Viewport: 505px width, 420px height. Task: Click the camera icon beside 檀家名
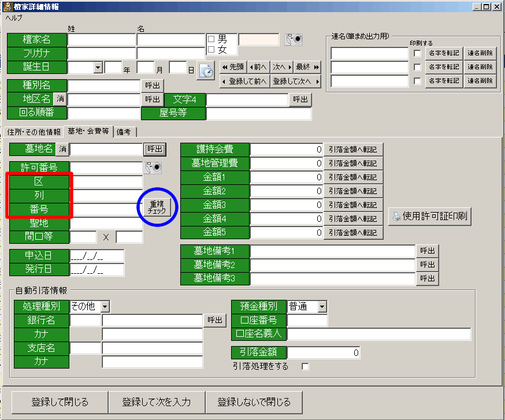tap(294, 40)
